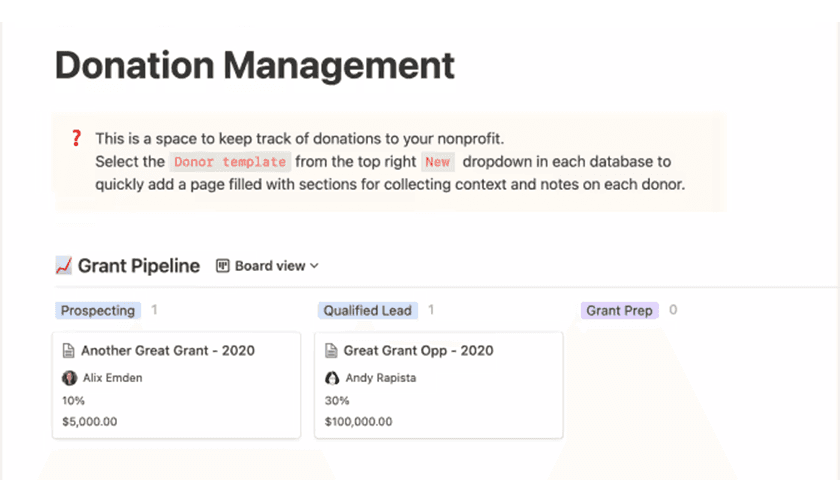The height and width of the screenshot is (480, 840).
Task: Click the Grant Prep item count of 0
Action: click(673, 310)
